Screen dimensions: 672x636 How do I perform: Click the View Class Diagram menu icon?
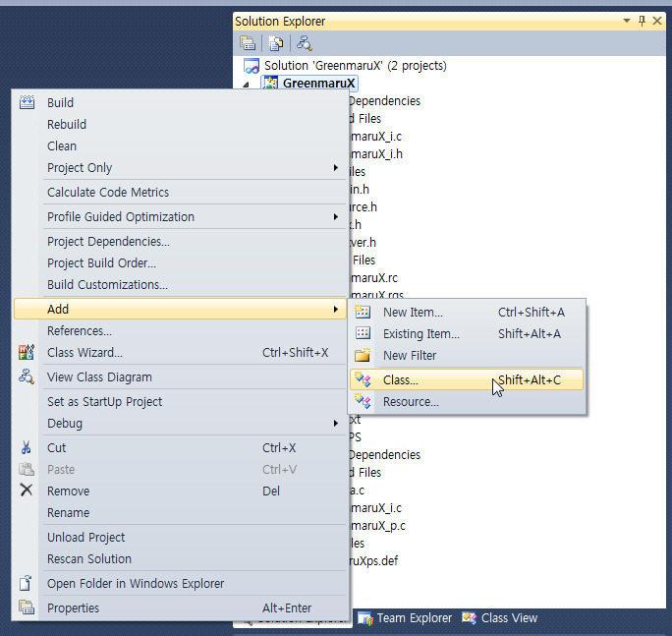point(27,376)
